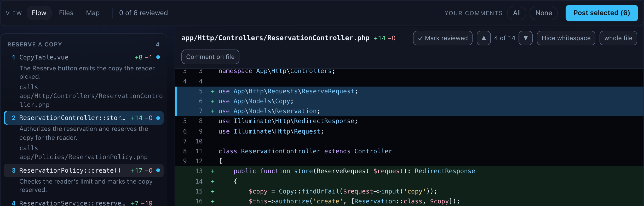
Task: Select line 16 $this->authorize call
Action: (x=409, y=201)
